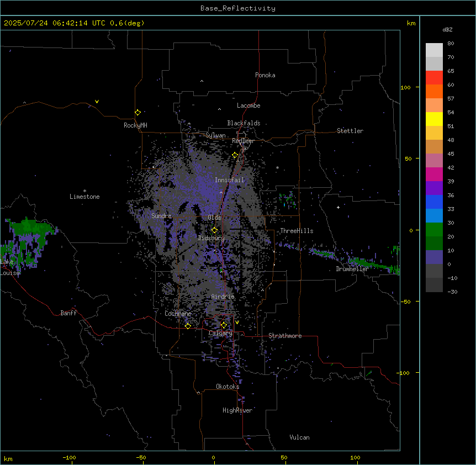Image resolution: width=476 pixels, height=465 pixels.
Task: Click the -50 tick on right axis
Action: 405,302
